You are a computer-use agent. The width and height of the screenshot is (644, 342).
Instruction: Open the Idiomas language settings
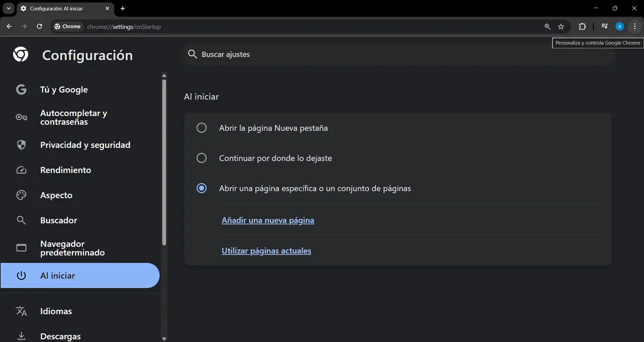tap(56, 311)
